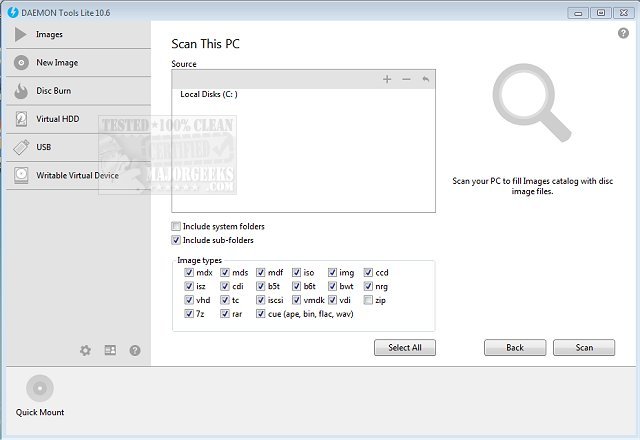The height and width of the screenshot is (440, 640).
Task: Uncheck the isz image type
Action: [x=189, y=286]
